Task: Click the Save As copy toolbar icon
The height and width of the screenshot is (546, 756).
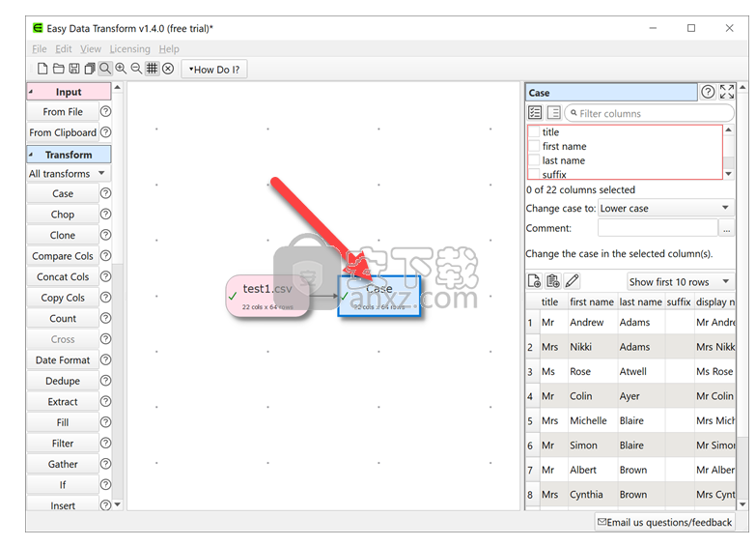Action: [89, 69]
